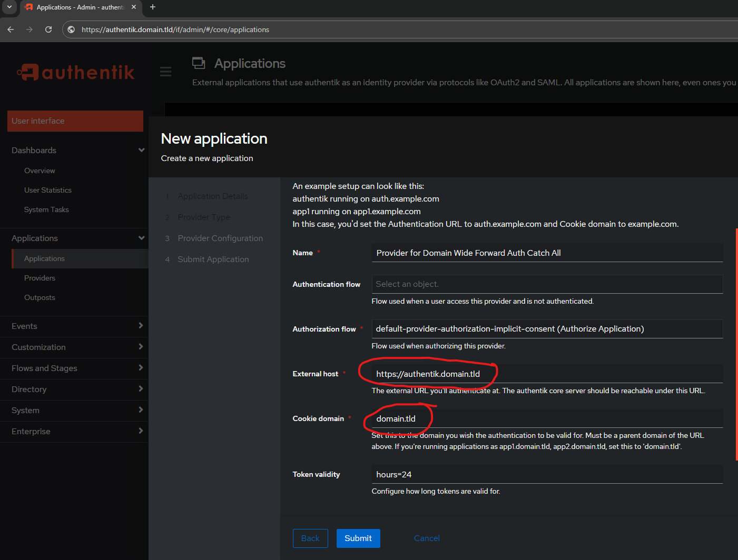
Task: Click the site info icon in address bar
Action: click(71, 29)
